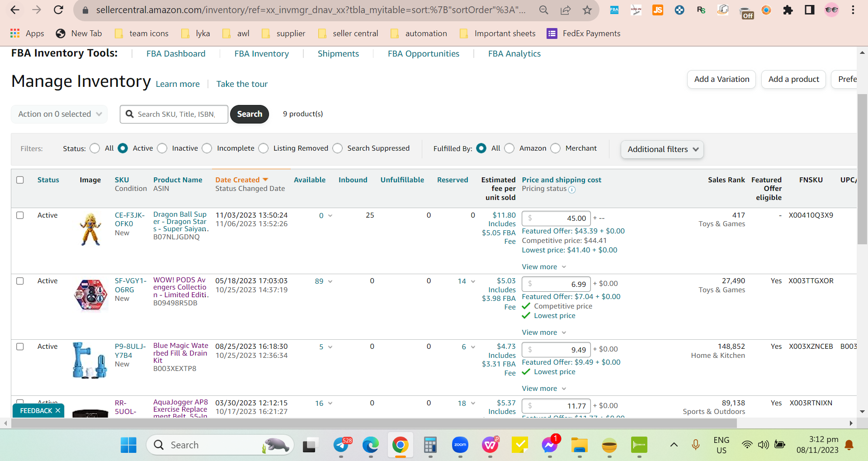Filter by Merchant fulfillment
This screenshot has width=868, height=461.
(x=556, y=148)
